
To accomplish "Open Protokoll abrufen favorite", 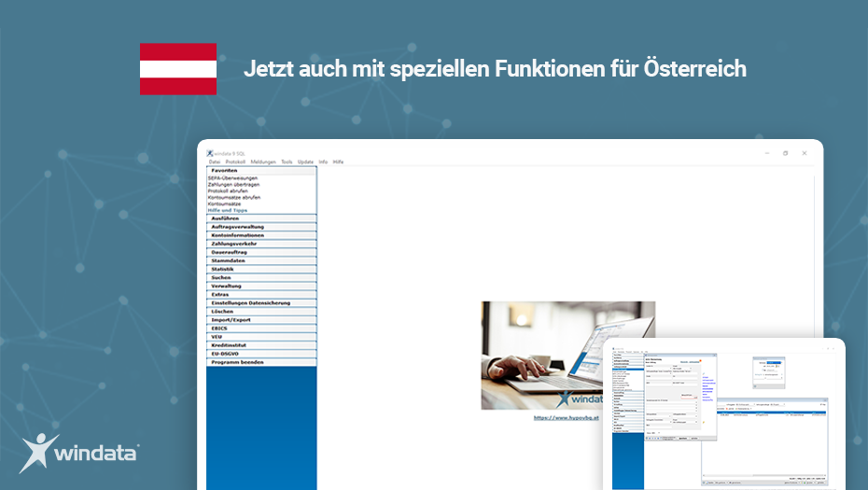I will click(228, 191).
